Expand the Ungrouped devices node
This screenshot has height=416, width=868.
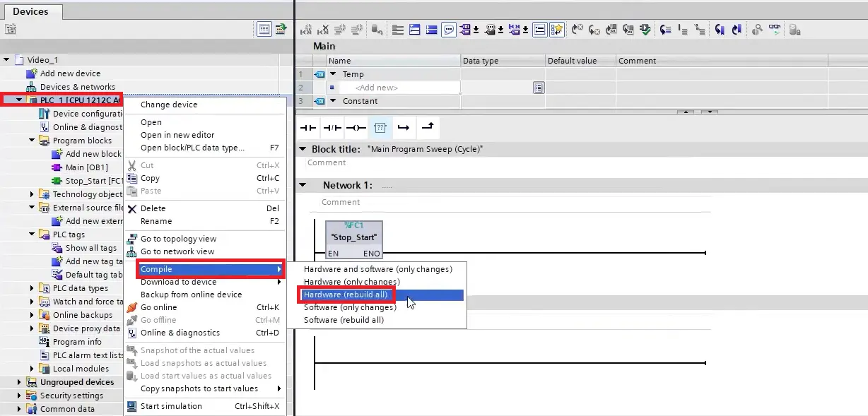point(19,382)
